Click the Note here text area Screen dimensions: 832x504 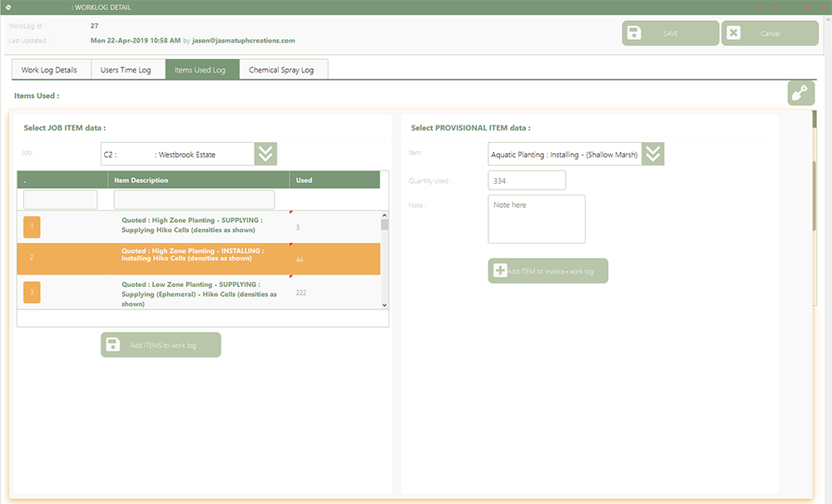537,219
